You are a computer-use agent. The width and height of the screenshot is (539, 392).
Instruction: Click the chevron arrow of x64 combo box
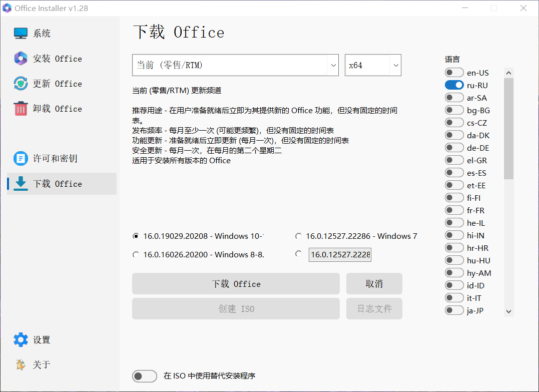(x=396, y=65)
